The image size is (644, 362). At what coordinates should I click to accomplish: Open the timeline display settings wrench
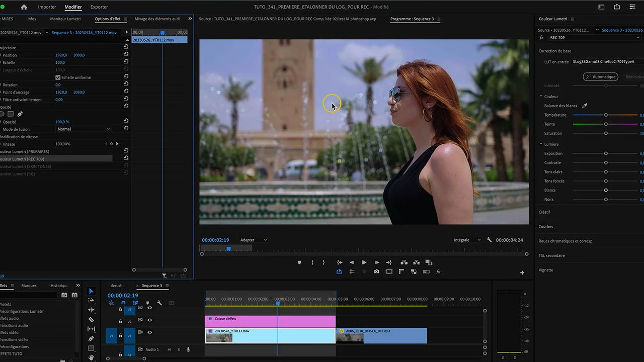pos(159,303)
